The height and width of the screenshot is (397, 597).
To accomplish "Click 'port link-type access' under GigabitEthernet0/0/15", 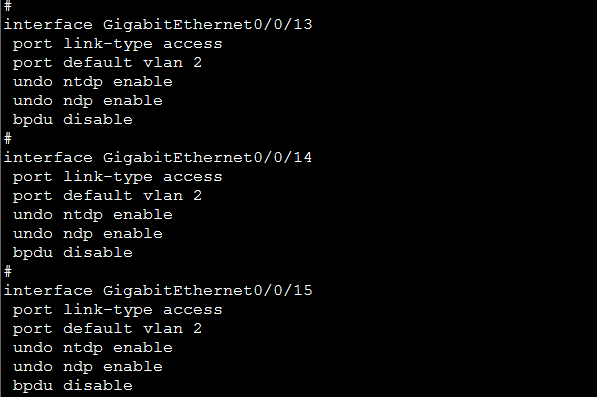I will [x=118, y=310].
